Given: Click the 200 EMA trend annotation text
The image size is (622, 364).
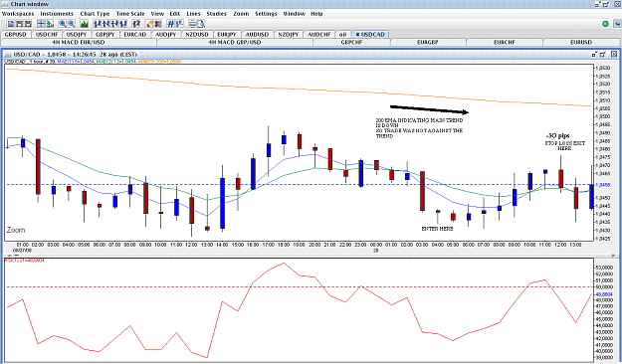Looking at the screenshot, I should (419, 128).
